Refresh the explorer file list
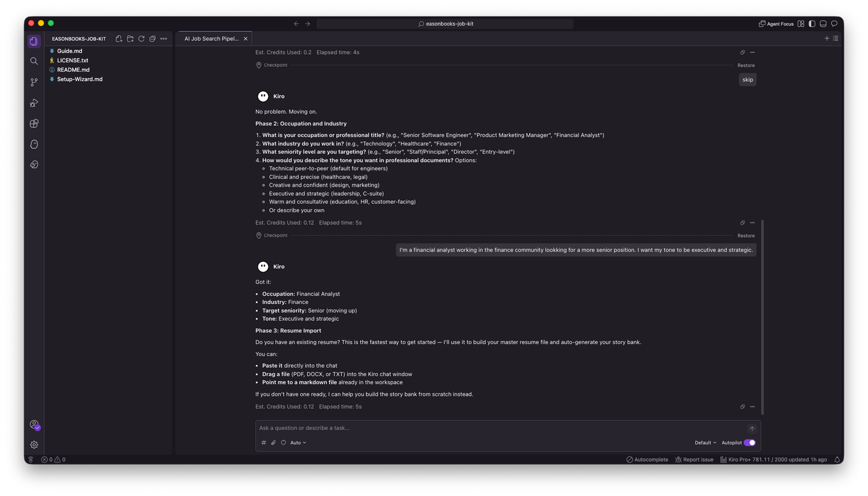This screenshot has height=496, width=868. (141, 39)
